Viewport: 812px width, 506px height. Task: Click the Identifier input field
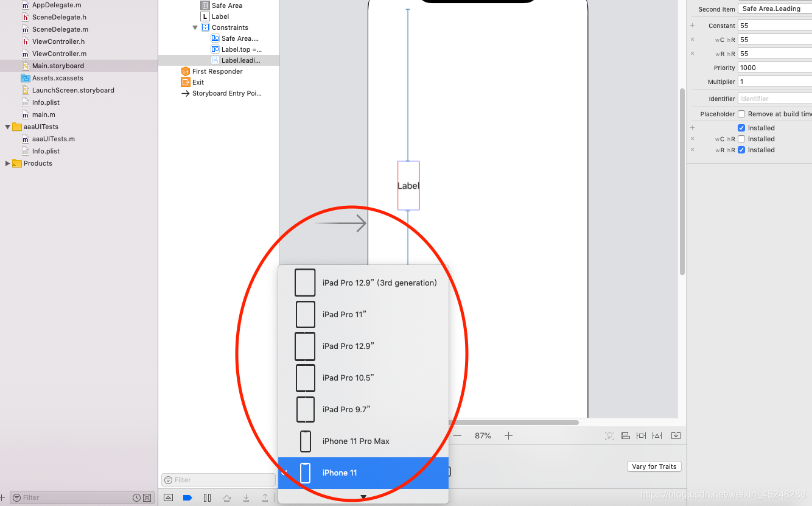pos(775,99)
